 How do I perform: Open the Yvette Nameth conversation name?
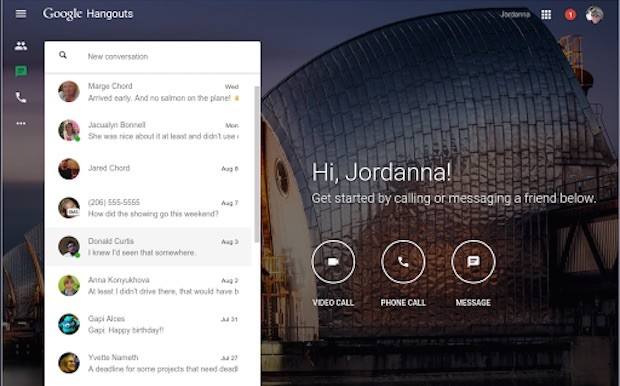coord(113,358)
